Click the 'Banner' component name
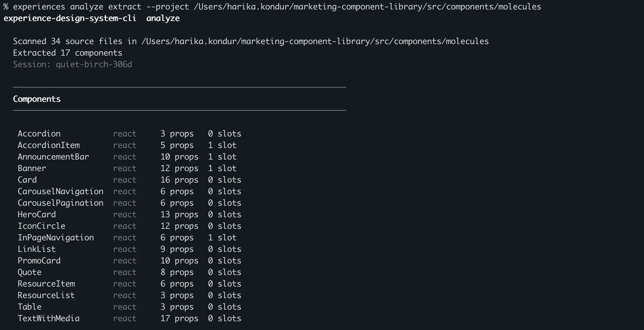644x330 pixels. pyautogui.click(x=32, y=168)
